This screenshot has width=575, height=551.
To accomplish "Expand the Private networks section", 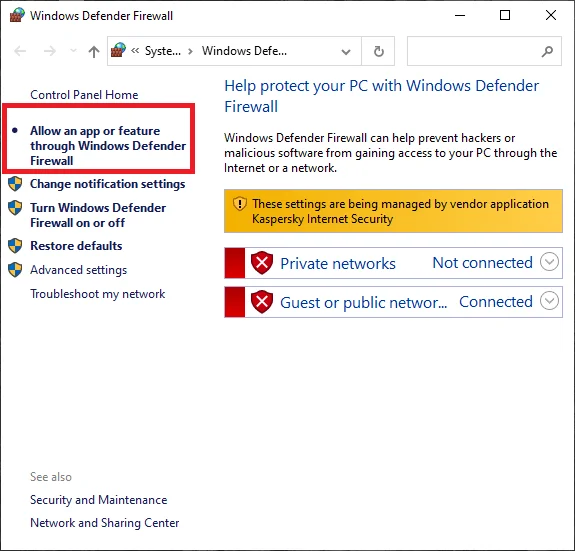I will point(549,262).
